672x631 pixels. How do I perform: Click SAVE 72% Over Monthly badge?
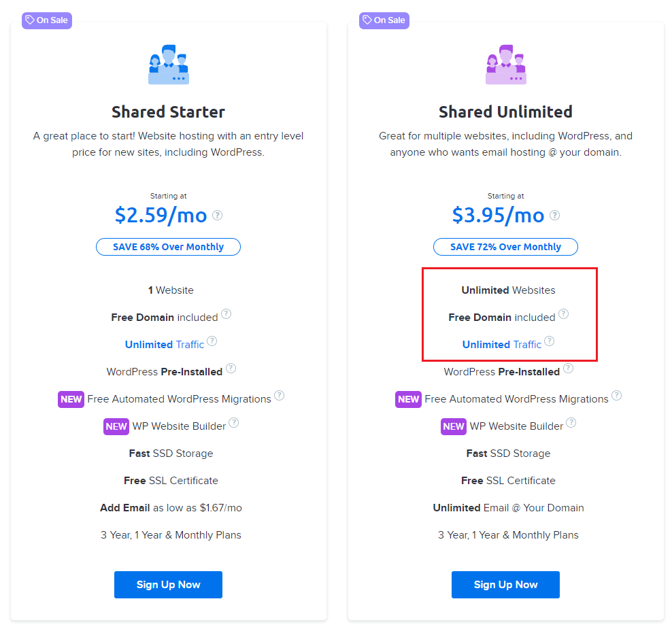coord(505,247)
